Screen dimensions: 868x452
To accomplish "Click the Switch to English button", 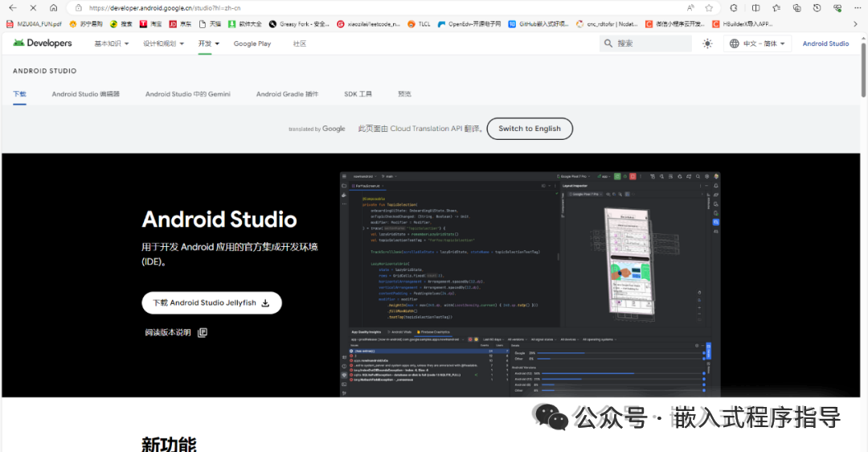I will [530, 129].
